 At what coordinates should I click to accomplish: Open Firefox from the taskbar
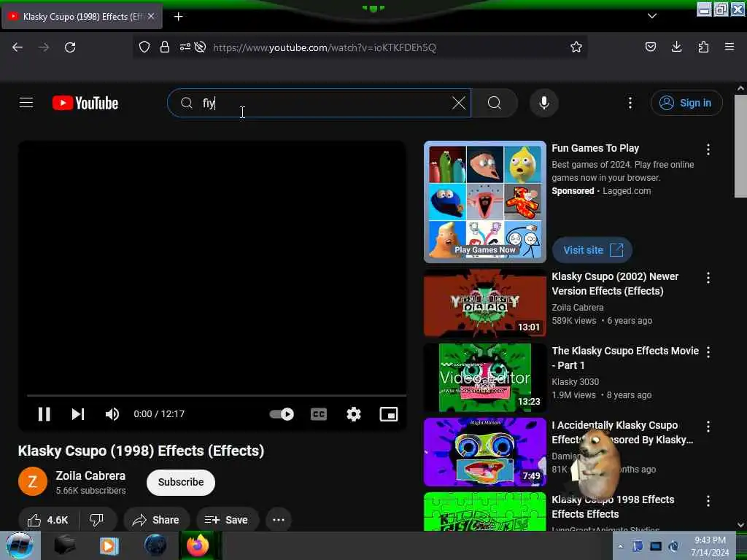click(x=198, y=545)
